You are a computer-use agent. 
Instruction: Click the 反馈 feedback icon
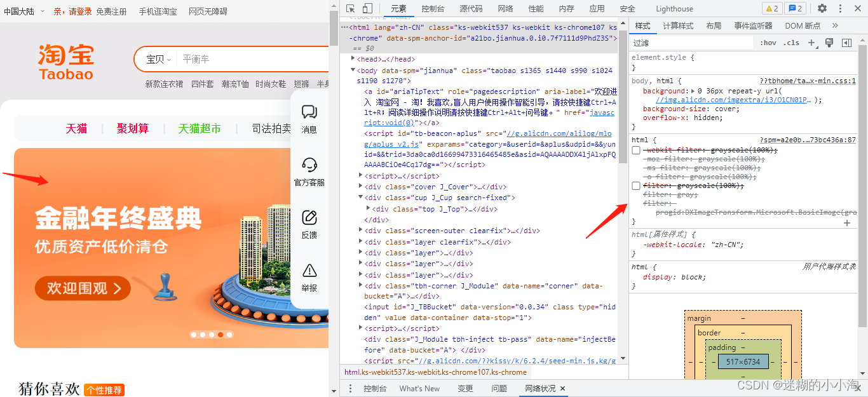point(309,218)
